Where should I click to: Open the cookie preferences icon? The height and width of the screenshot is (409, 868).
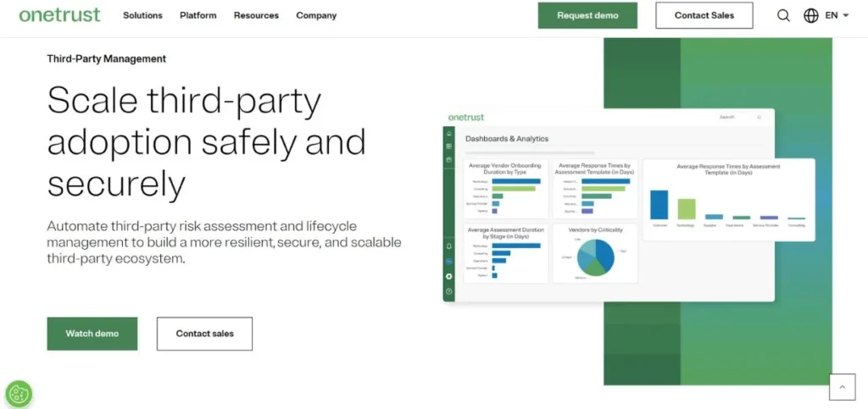click(19, 393)
